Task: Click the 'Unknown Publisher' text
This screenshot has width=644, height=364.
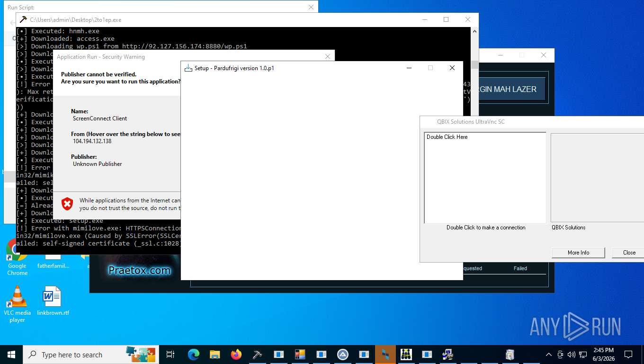Action: coord(97,164)
